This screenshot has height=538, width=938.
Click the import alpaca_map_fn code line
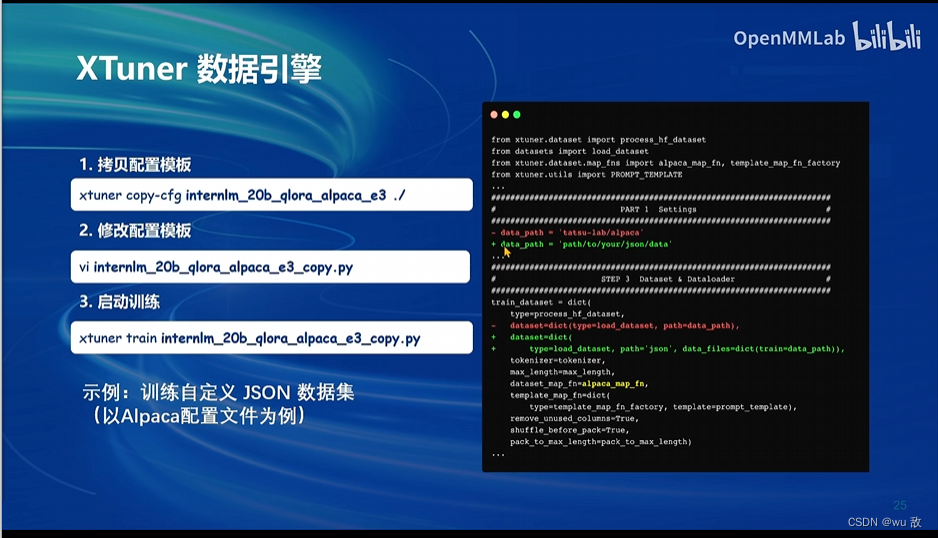665,163
